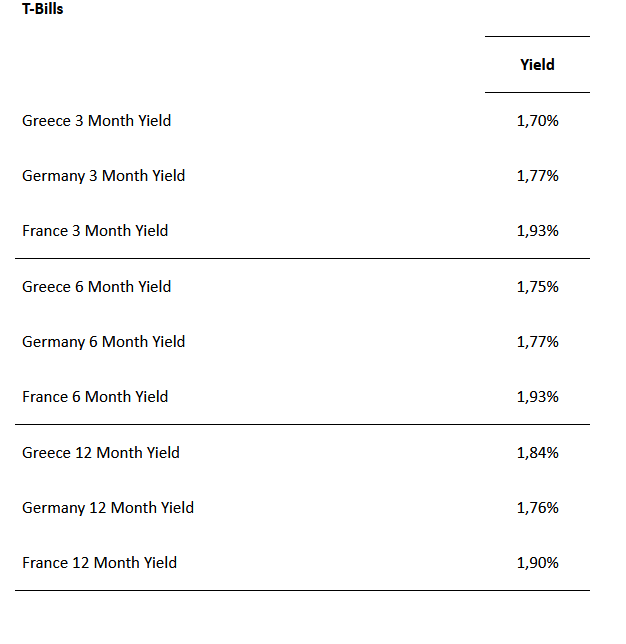Click the Greece 12 Month Yield label
The height and width of the screenshot is (644, 626).
(x=101, y=453)
